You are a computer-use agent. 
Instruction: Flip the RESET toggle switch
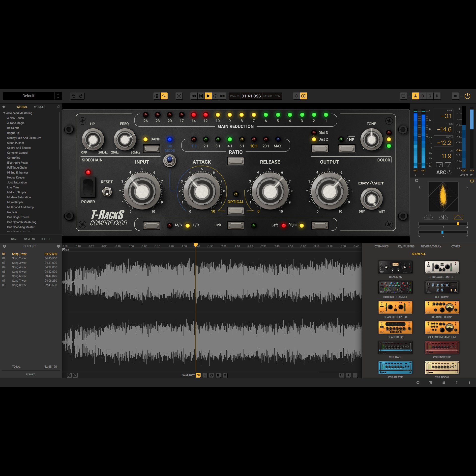click(107, 192)
